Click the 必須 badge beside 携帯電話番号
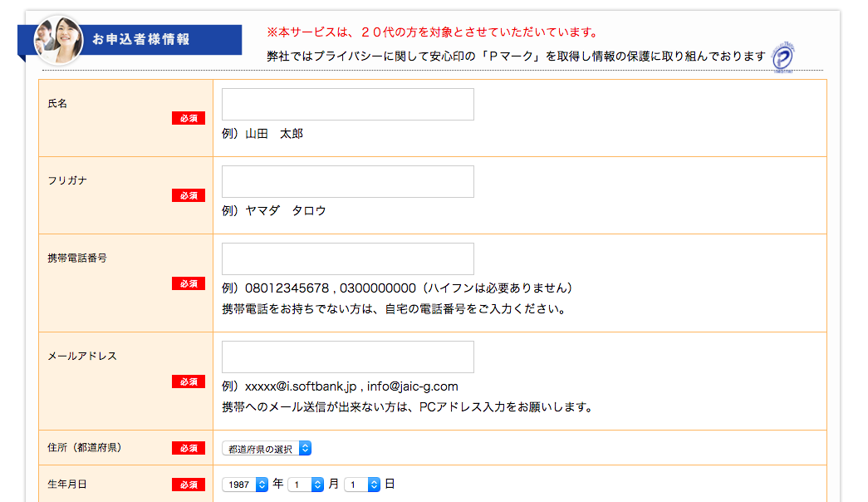Viewport: 868px width, 502px height. (x=189, y=283)
